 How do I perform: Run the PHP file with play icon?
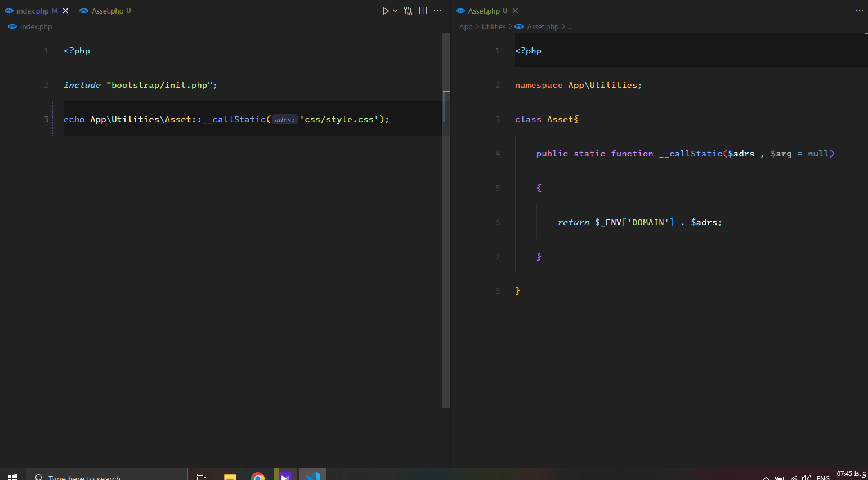click(x=386, y=11)
